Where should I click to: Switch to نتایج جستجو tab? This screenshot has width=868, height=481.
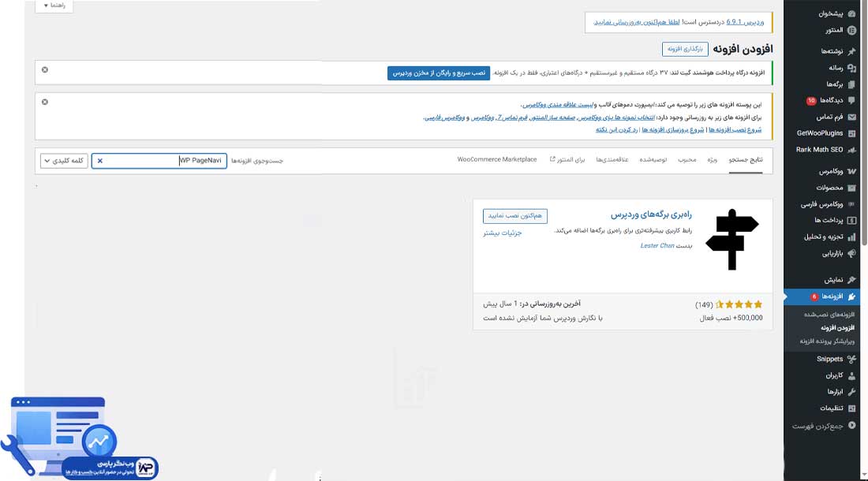click(745, 160)
